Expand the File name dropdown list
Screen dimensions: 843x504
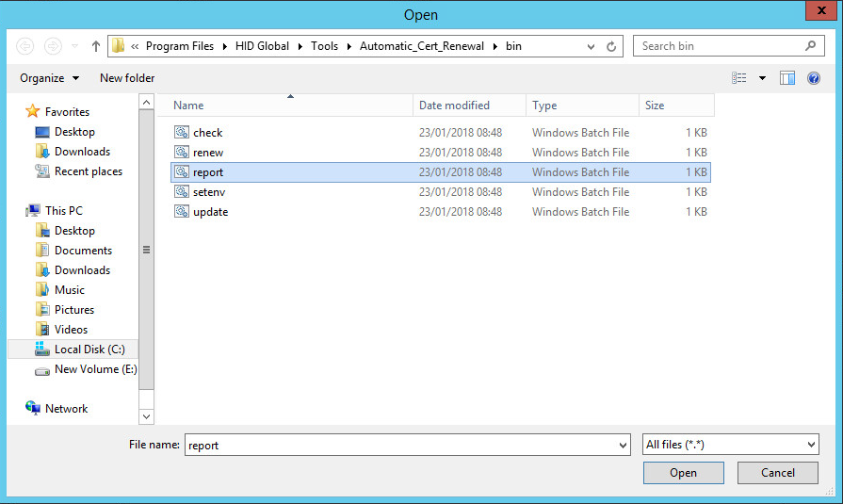623,446
